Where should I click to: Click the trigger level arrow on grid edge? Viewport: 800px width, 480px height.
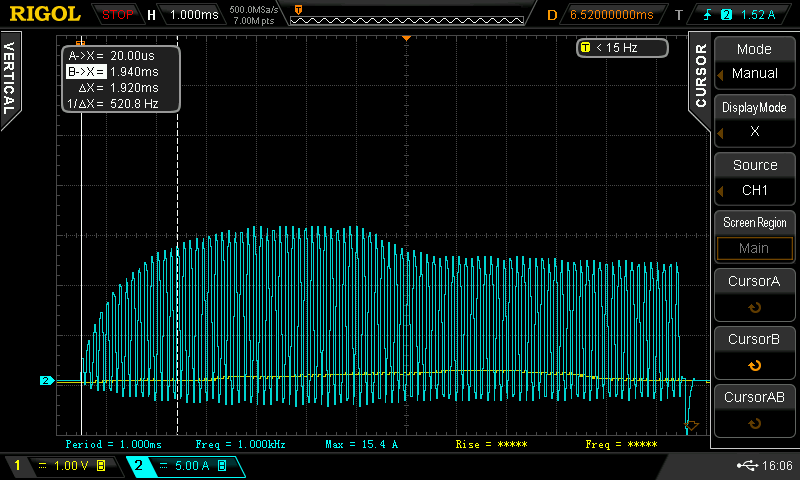692,424
